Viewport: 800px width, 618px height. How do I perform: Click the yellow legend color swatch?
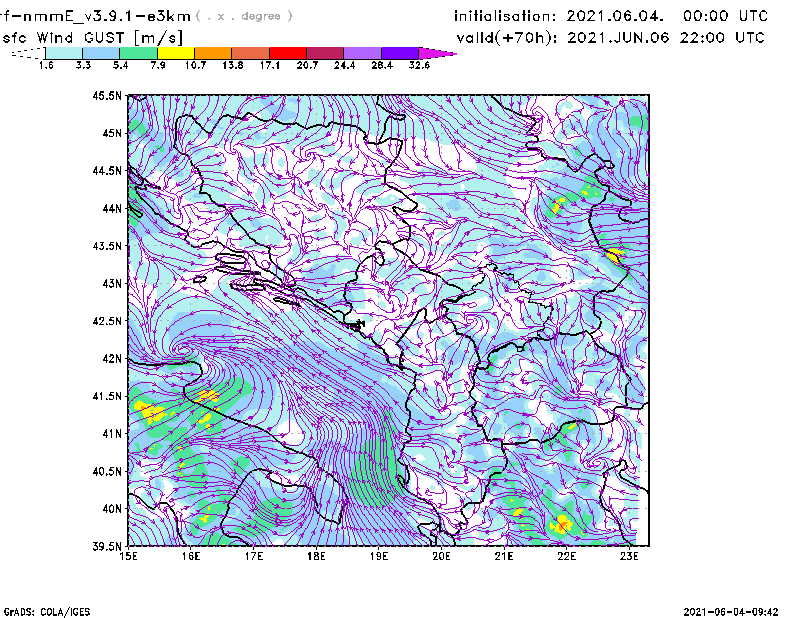[x=175, y=52]
